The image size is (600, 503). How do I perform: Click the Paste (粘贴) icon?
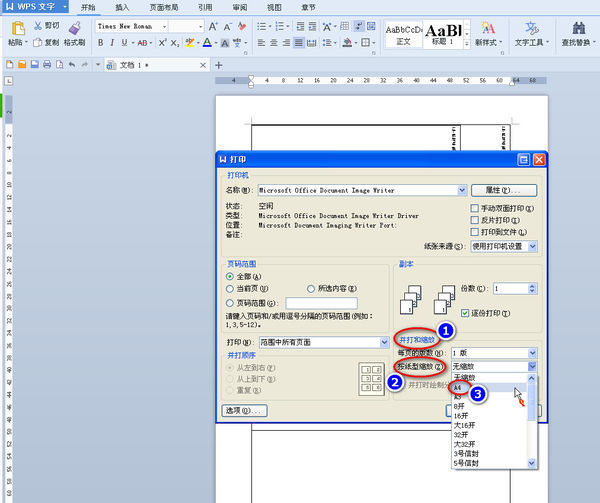tap(18, 28)
